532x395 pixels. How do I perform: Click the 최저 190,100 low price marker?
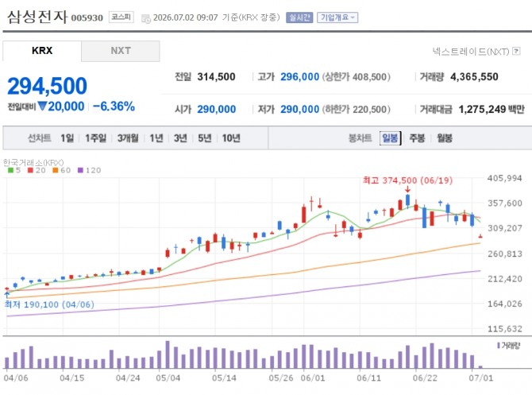[x=49, y=304]
